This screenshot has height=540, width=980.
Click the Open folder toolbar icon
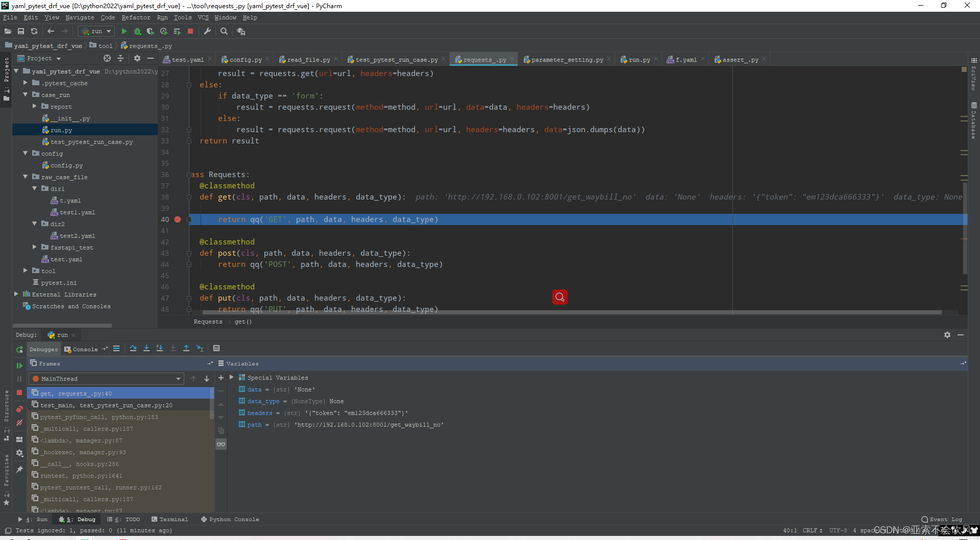8,31
